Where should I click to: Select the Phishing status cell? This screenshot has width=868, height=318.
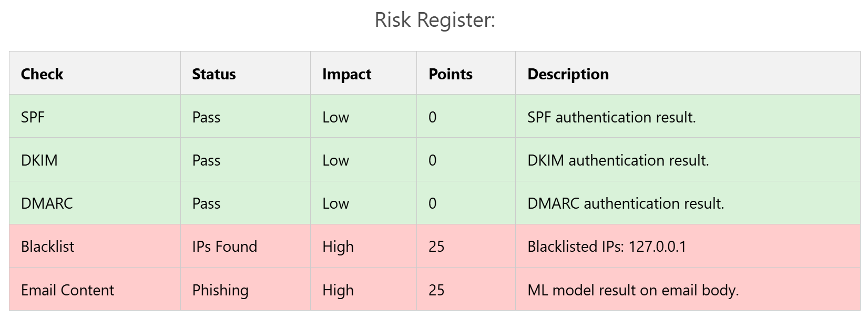pos(220,290)
